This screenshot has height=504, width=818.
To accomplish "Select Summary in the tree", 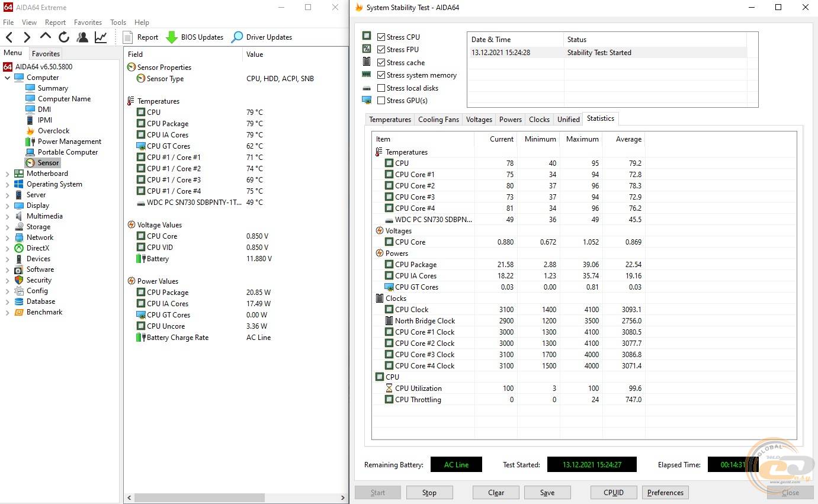I will tap(53, 88).
